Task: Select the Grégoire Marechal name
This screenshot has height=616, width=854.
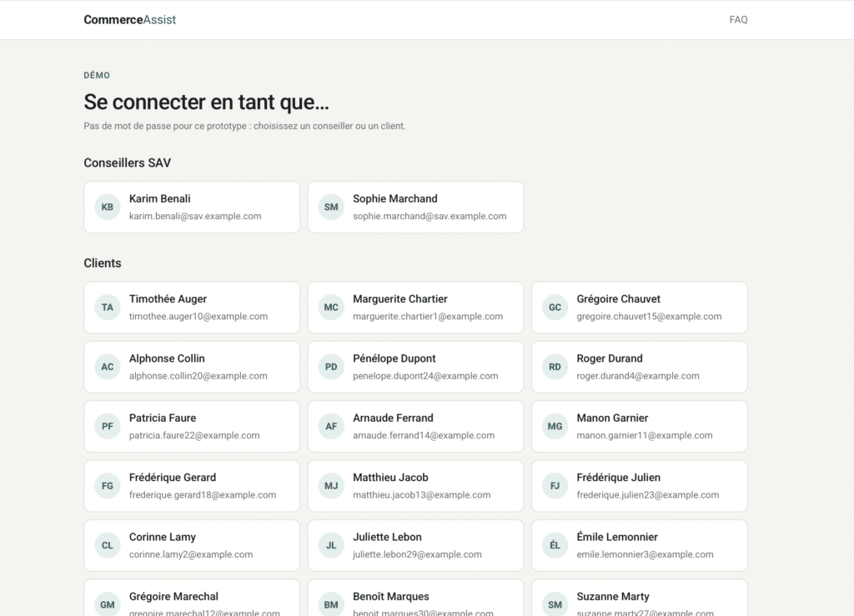Action: pos(173,596)
